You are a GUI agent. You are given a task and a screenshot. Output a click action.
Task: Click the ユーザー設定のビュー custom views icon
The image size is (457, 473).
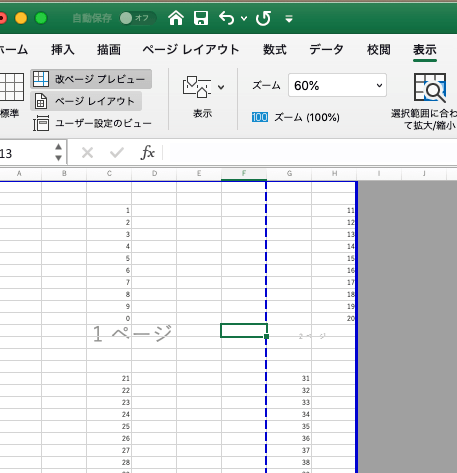click(41, 123)
